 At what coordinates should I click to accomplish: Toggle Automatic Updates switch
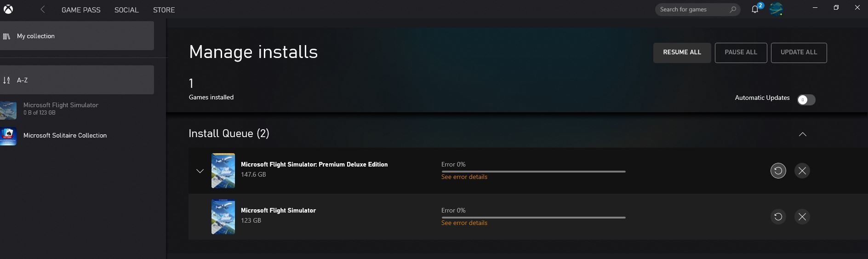806,100
